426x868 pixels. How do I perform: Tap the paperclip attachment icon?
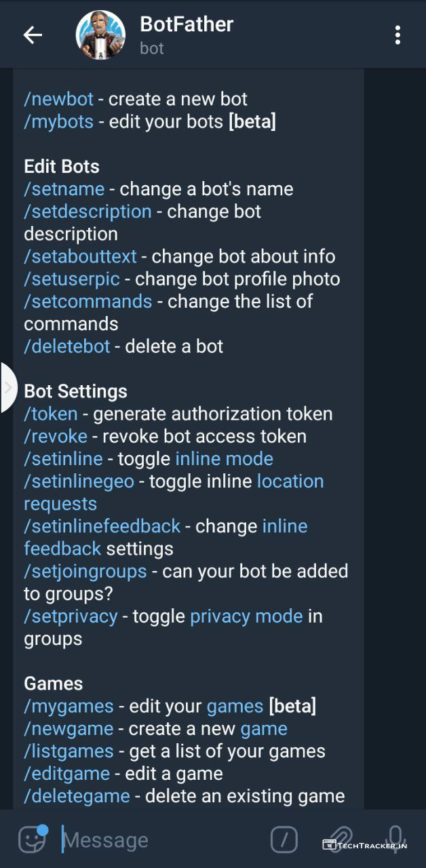click(340, 840)
